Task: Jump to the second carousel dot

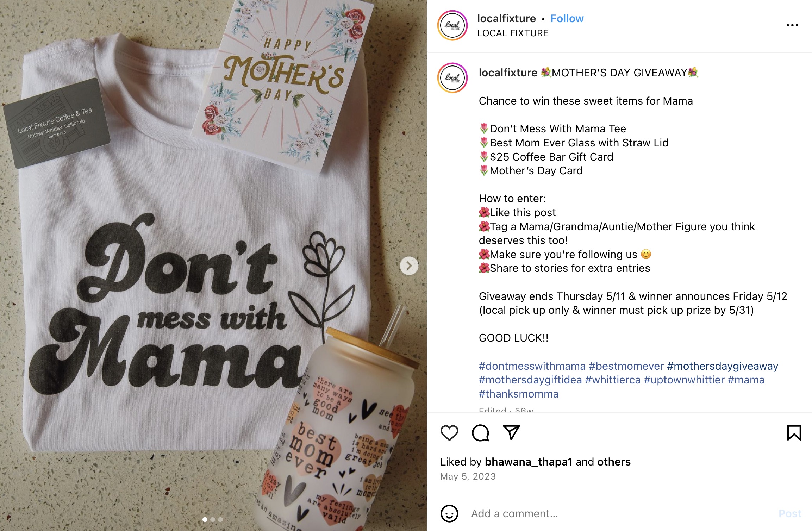Action: point(213,519)
